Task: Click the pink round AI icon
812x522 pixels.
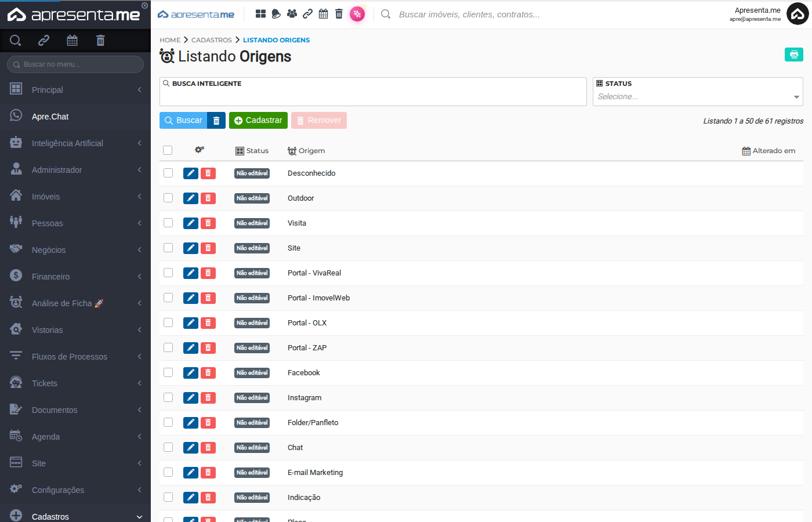Action: point(357,14)
